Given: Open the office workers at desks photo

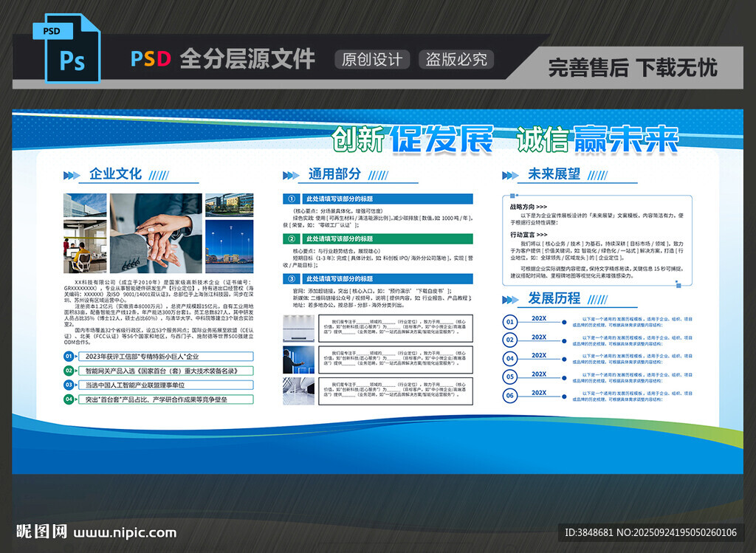Looking at the screenshot, I should (x=85, y=247).
